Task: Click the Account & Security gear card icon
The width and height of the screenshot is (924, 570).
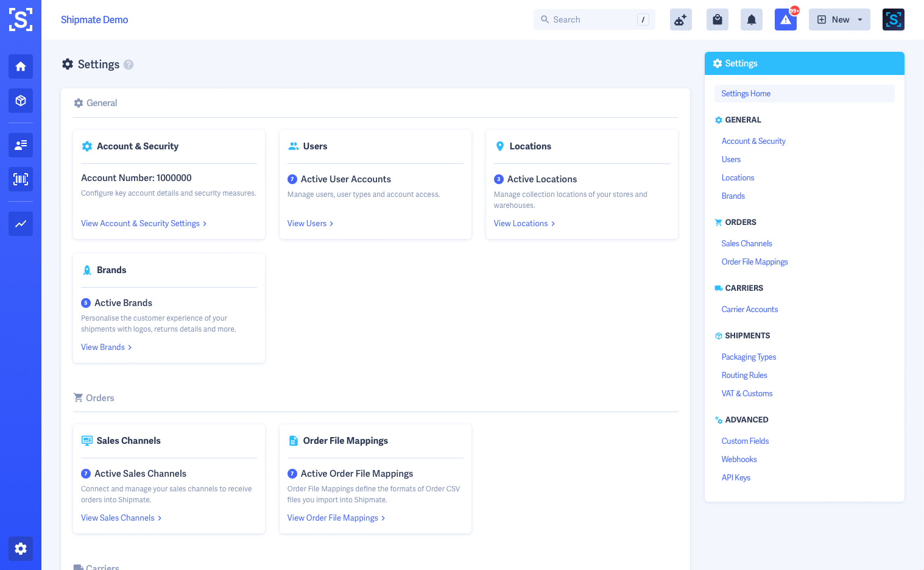Action: point(87,146)
